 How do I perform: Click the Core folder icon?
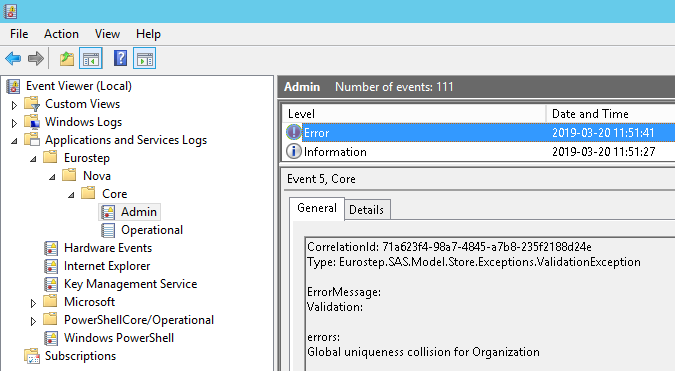(x=88, y=193)
